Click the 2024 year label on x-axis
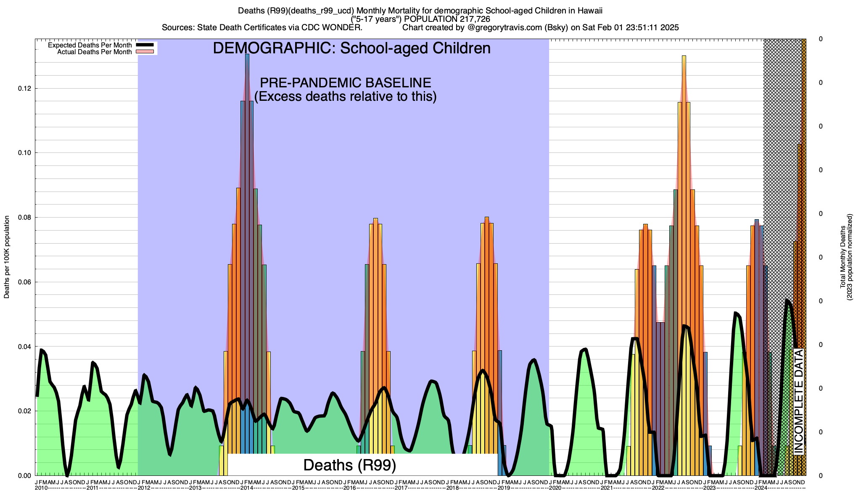This screenshot has height=504, width=861. click(761, 488)
